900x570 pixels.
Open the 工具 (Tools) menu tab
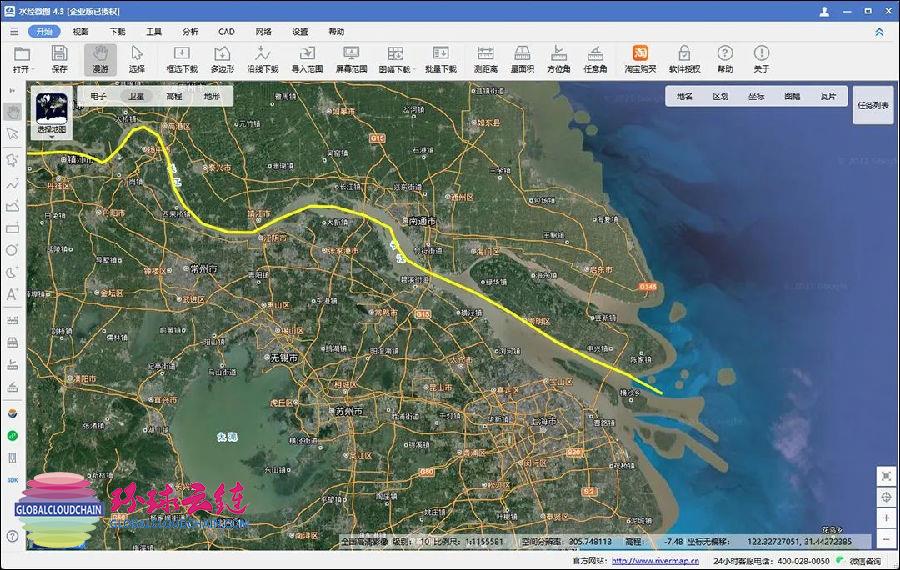click(x=153, y=31)
